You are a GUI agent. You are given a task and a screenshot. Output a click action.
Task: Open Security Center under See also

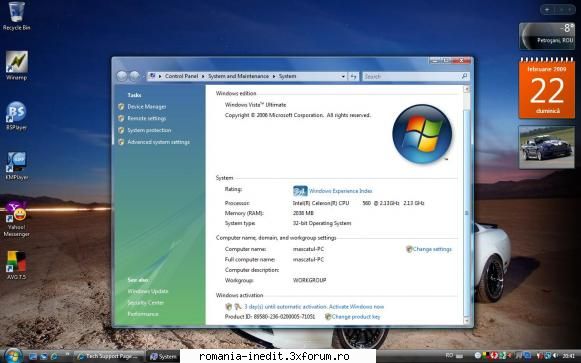coord(146,303)
